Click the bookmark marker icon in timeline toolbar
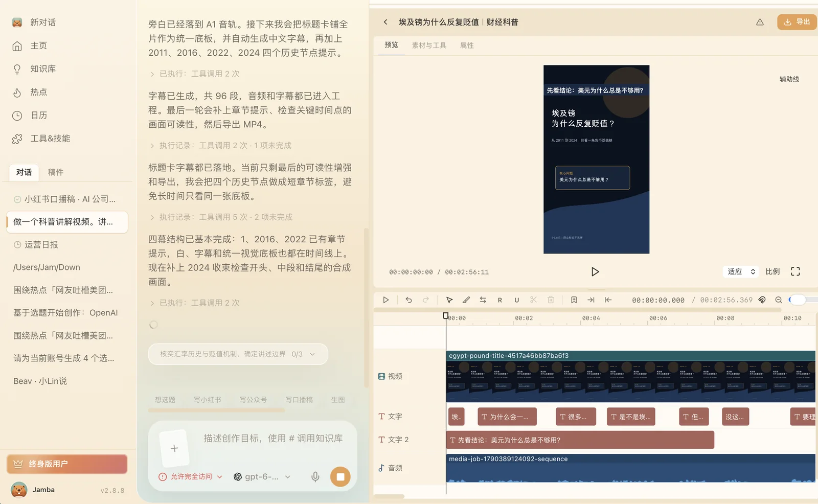 [574, 300]
